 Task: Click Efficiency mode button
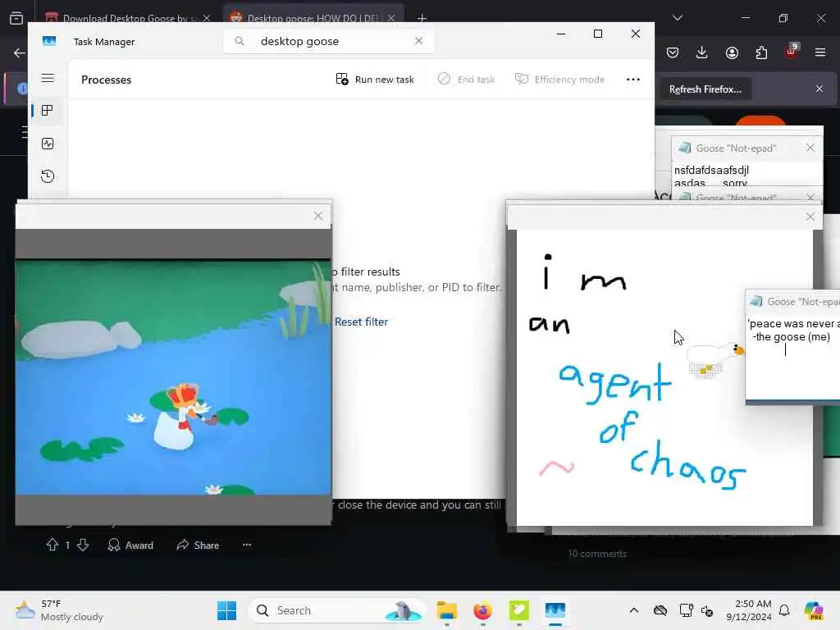[x=559, y=80]
